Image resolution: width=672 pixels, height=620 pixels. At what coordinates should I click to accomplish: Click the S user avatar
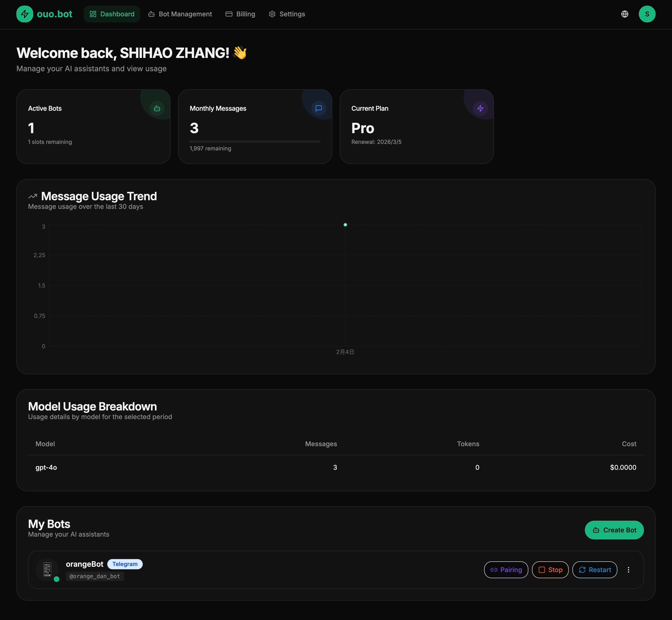pyautogui.click(x=647, y=14)
